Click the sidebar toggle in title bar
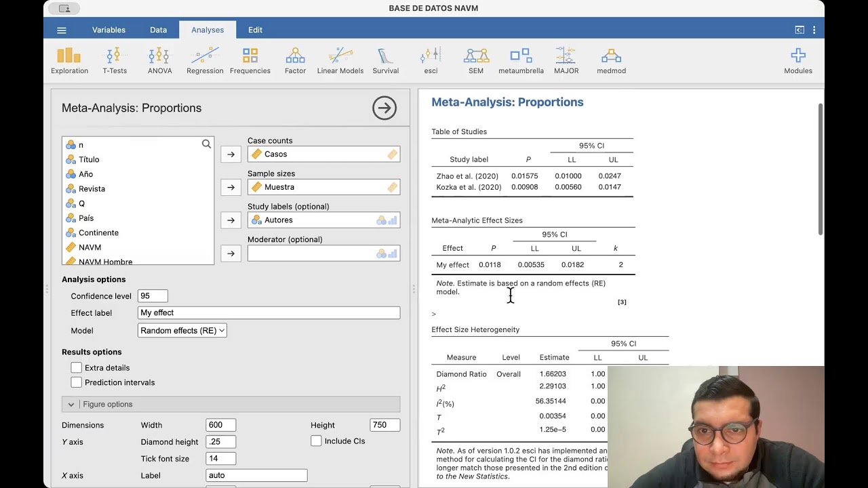The image size is (868, 488). pyautogui.click(x=64, y=9)
